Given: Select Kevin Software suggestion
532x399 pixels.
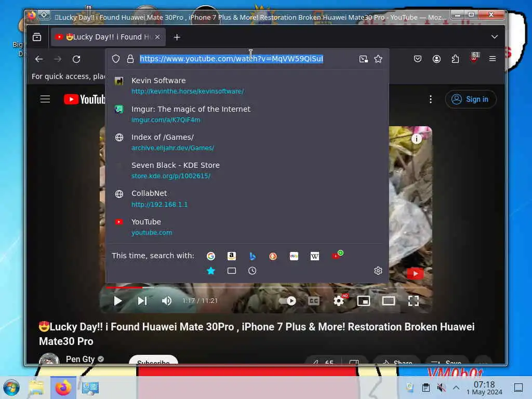Looking at the screenshot, I should [x=247, y=86].
